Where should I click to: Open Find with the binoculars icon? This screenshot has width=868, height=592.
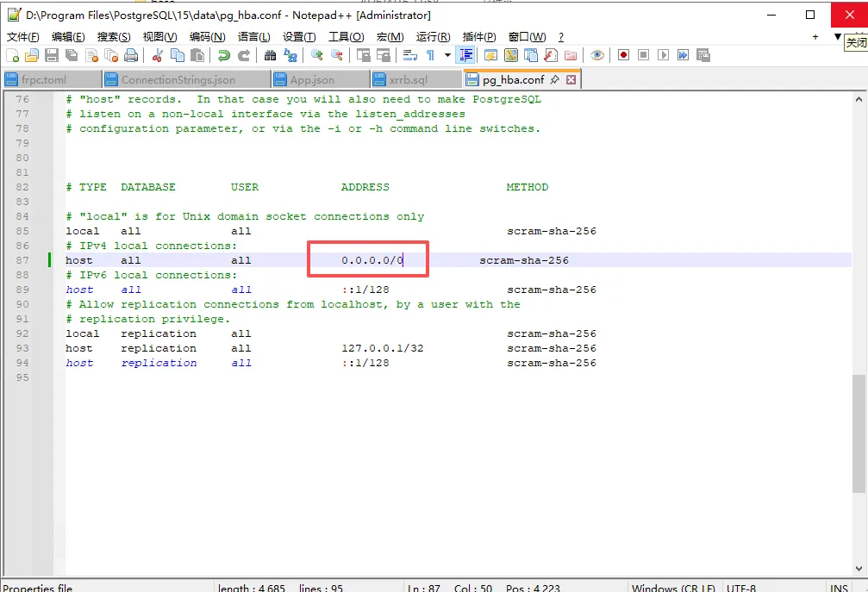270,55
